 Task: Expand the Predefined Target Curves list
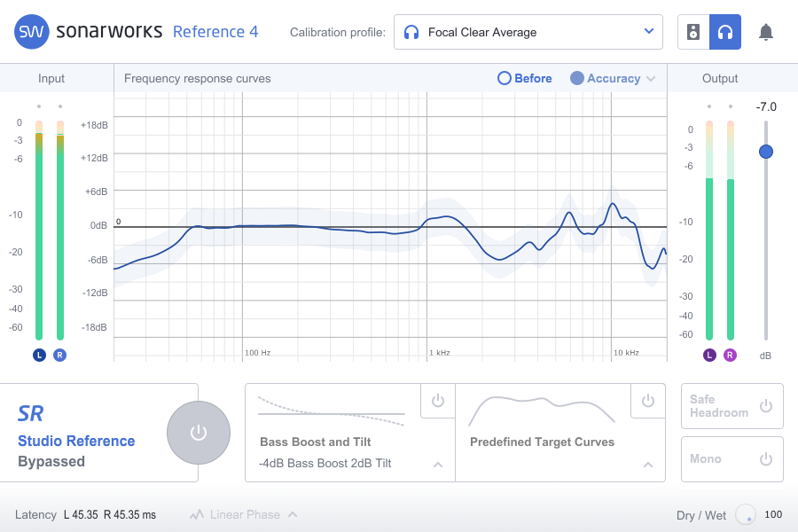point(647,464)
